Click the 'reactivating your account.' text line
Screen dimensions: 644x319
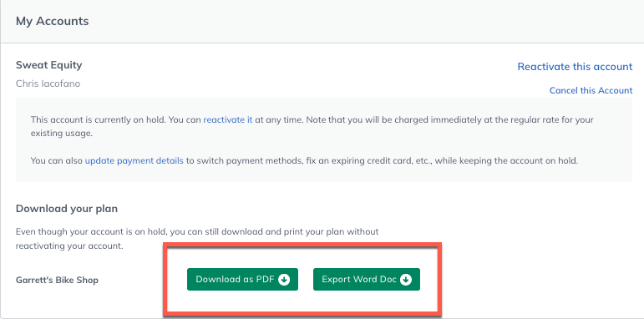click(x=69, y=246)
